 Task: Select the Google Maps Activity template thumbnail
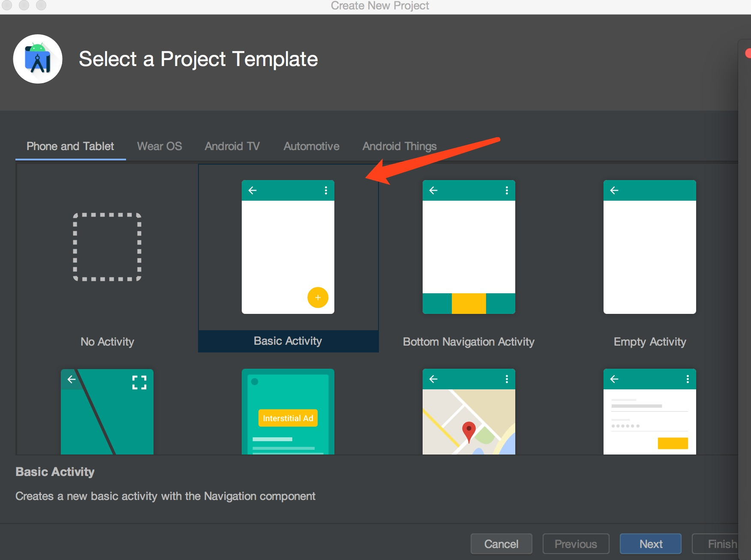[469, 412]
